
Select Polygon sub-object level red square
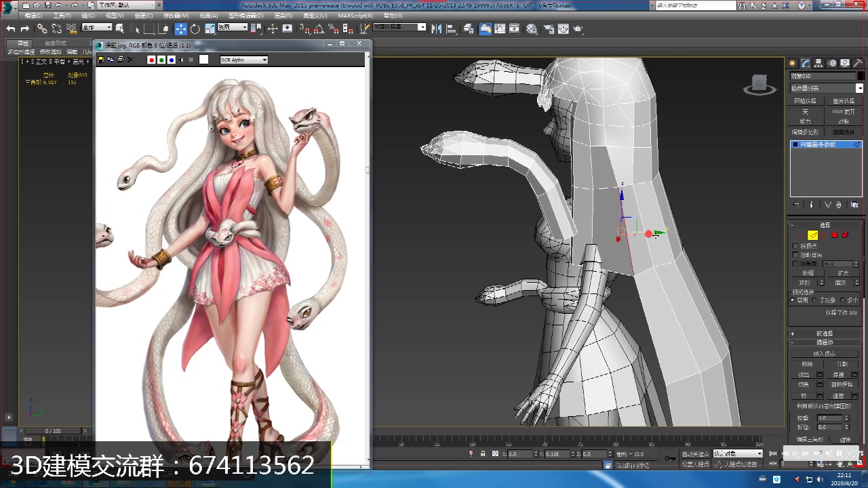click(834, 235)
